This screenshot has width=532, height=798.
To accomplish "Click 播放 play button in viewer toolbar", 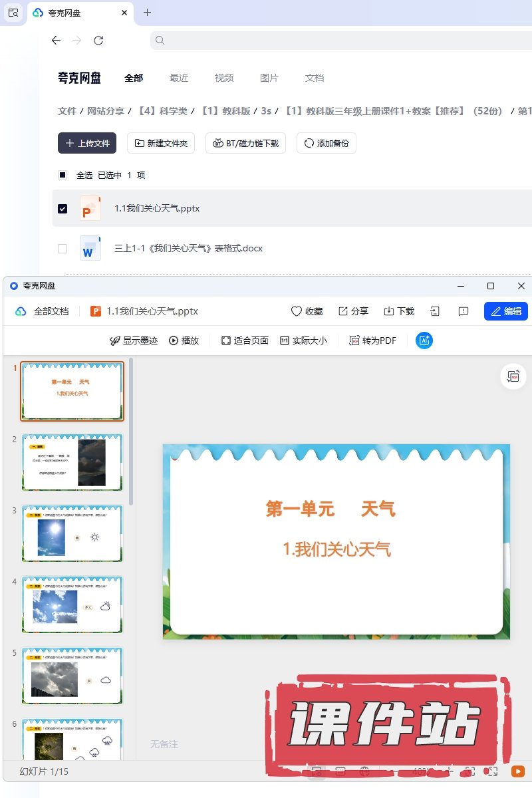I will click(x=184, y=340).
